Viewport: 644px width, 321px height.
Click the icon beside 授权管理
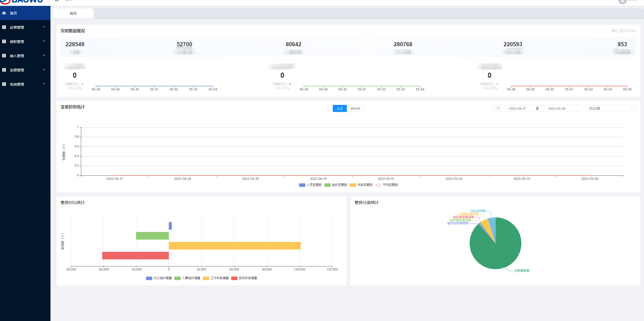coord(4,41)
